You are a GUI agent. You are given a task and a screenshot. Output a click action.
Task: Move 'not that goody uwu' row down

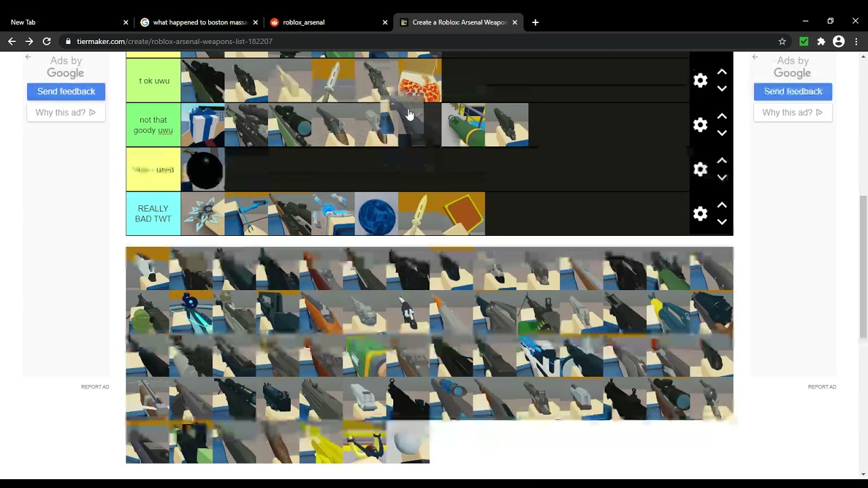(722, 134)
